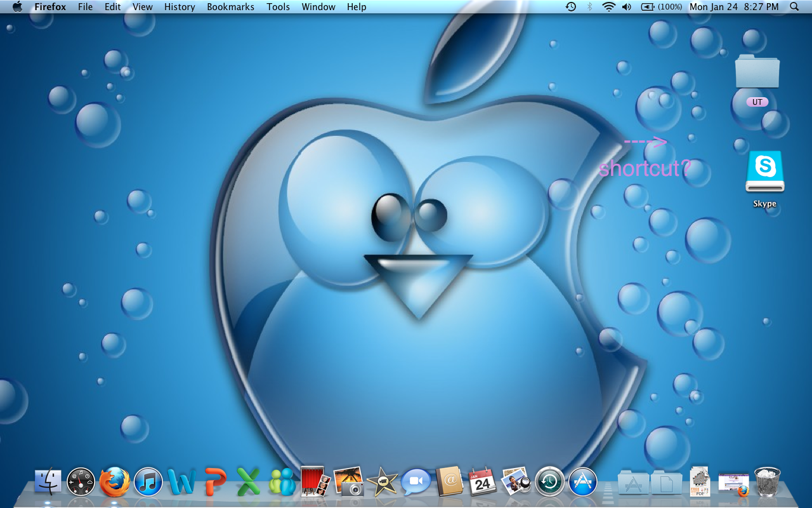Open the PDF document in the Dock
The height and width of the screenshot is (508, 812).
(x=700, y=481)
